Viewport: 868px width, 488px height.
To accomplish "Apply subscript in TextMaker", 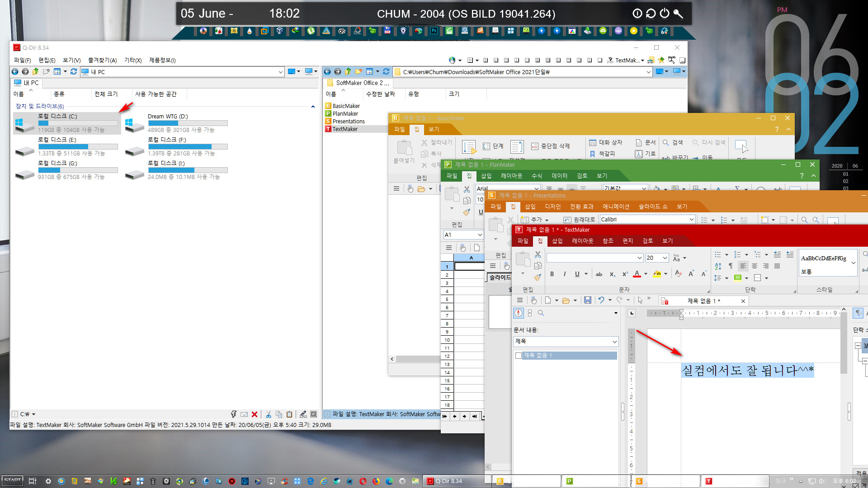I will 612,274.
